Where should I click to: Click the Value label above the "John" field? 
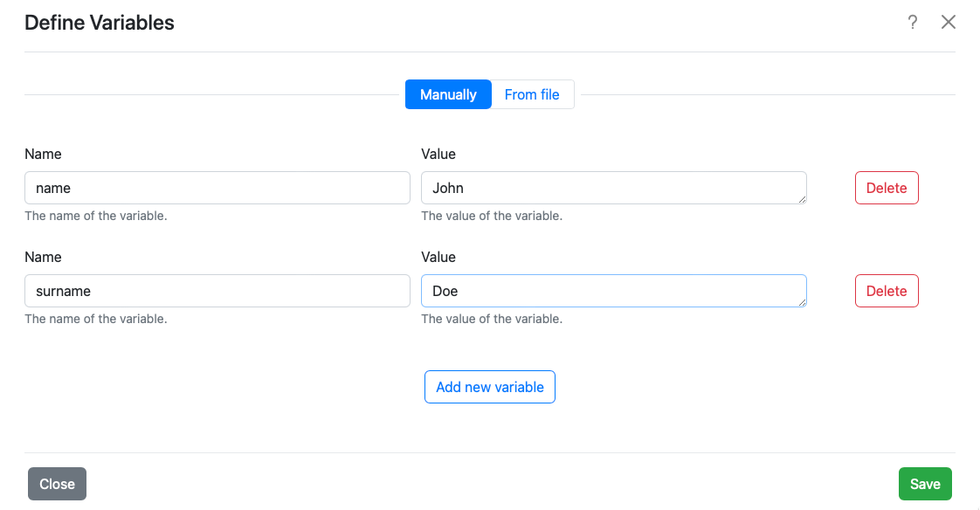(x=438, y=155)
